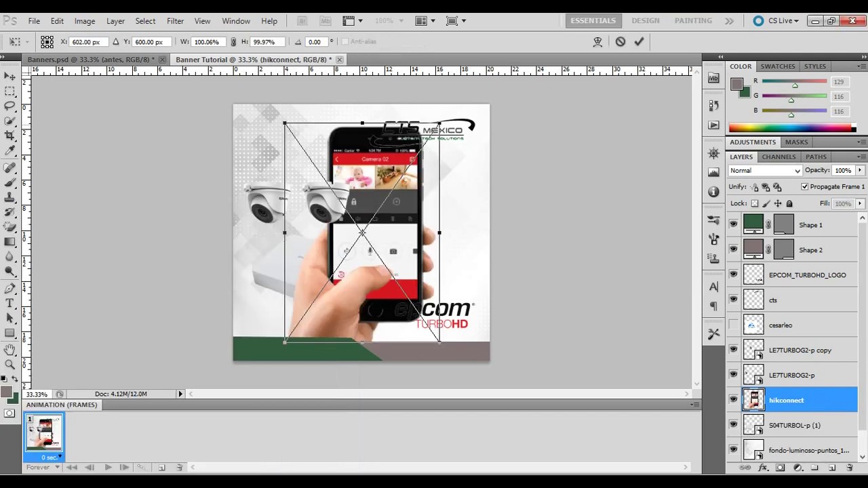
Task: Select the Eraser tool
Action: pos(9,227)
